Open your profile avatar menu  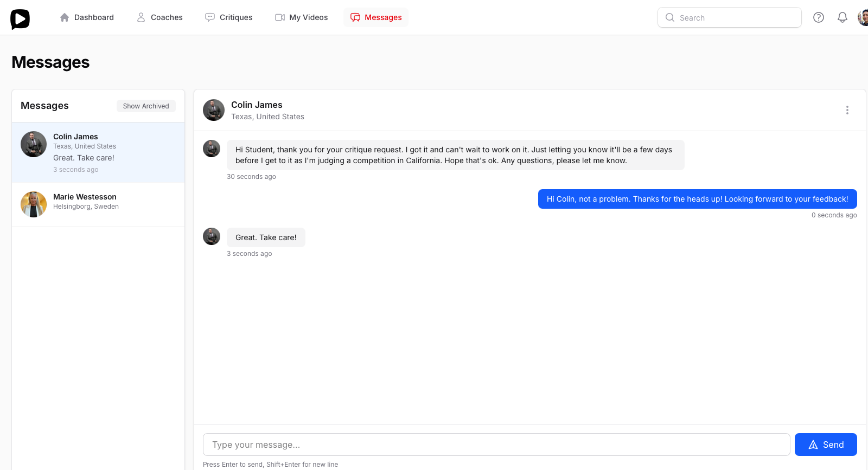tap(863, 17)
